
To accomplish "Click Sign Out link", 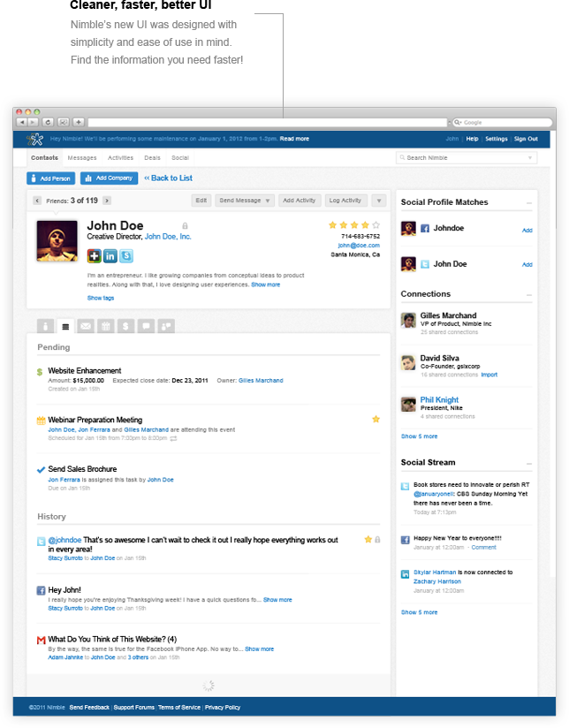I will pos(526,139).
